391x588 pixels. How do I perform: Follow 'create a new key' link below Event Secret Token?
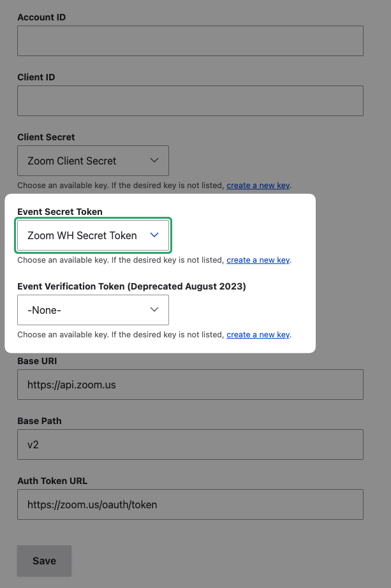[258, 260]
